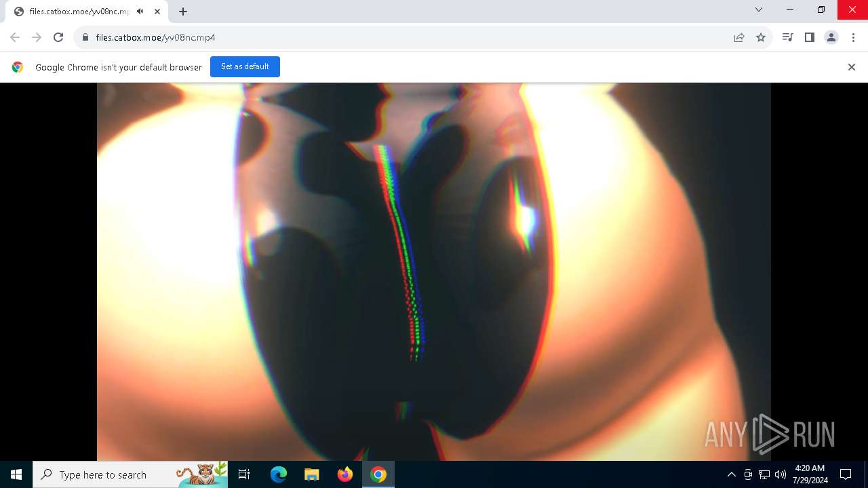Image resolution: width=868 pixels, height=488 pixels.
Task: Open the tiger search highlights icon
Action: 201,474
